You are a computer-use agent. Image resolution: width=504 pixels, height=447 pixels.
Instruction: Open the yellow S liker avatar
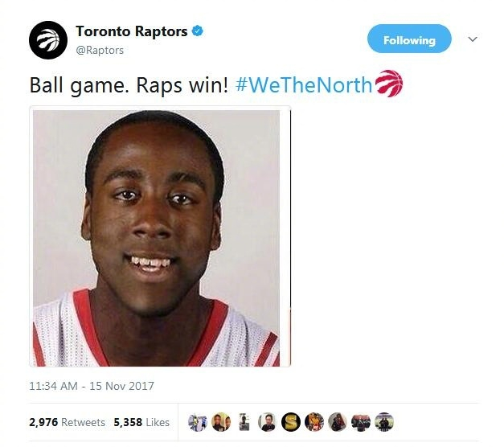click(x=291, y=422)
